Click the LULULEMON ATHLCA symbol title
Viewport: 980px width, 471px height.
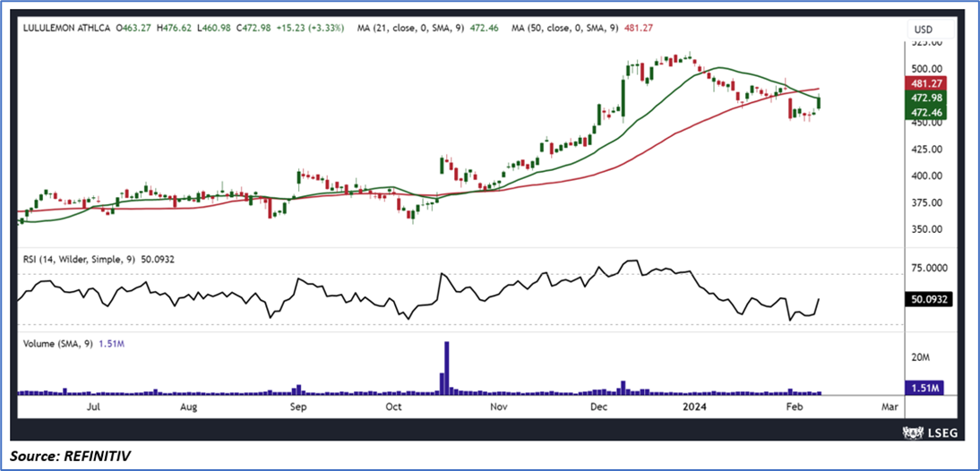[x=65, y=28]
